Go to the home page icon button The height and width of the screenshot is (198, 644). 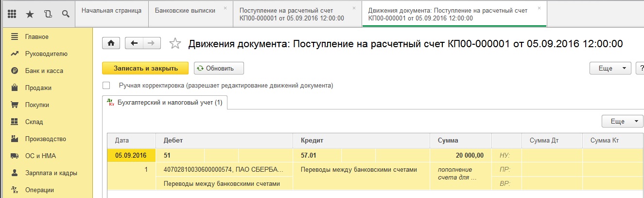coord(111,43)
